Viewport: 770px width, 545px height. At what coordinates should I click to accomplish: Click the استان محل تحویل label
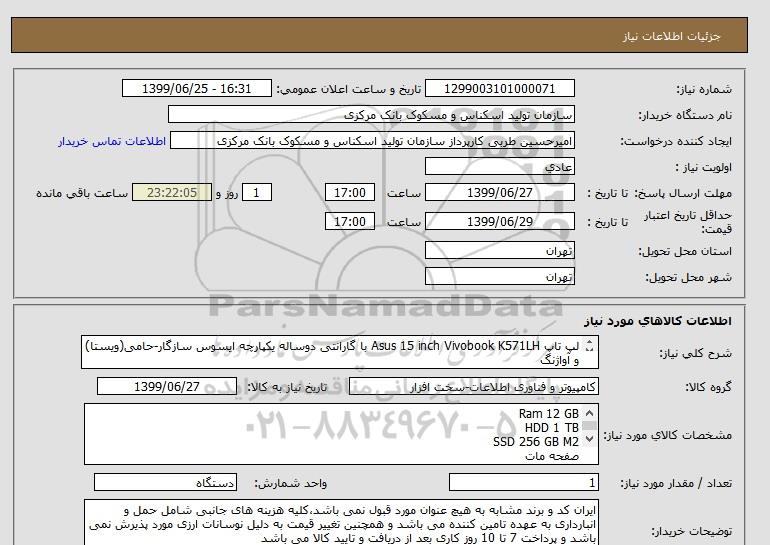pyautogui.click(x=685, y=251)
